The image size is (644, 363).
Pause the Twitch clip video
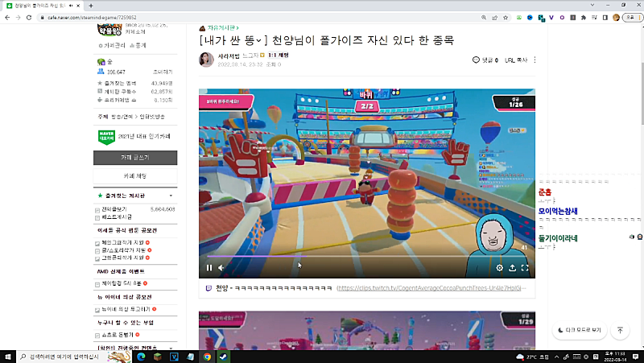coord(209,268)
